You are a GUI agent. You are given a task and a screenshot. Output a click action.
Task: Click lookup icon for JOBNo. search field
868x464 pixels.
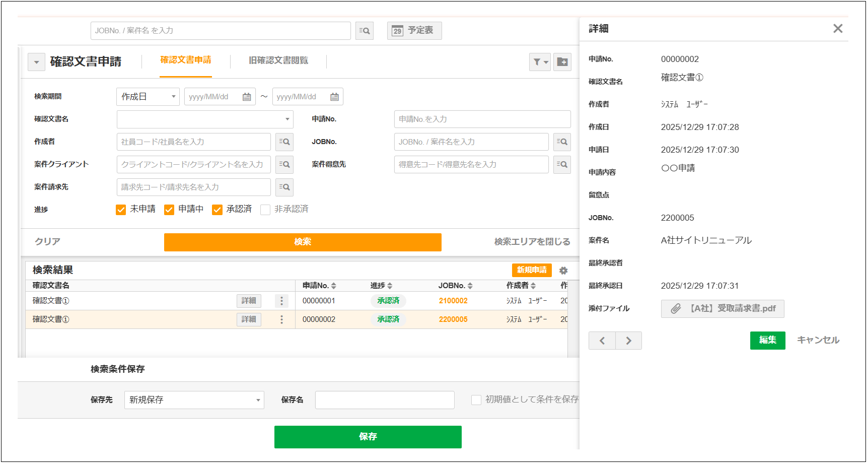click(562, 142)
